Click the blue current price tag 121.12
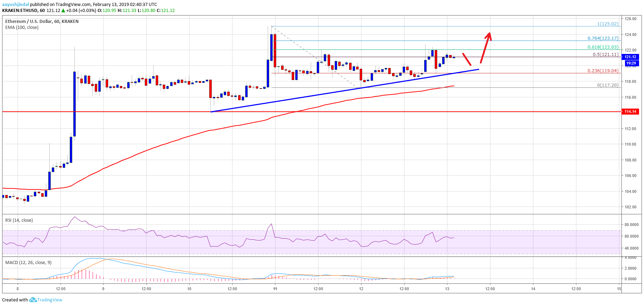Screen dimensions: 644x306 630,57
